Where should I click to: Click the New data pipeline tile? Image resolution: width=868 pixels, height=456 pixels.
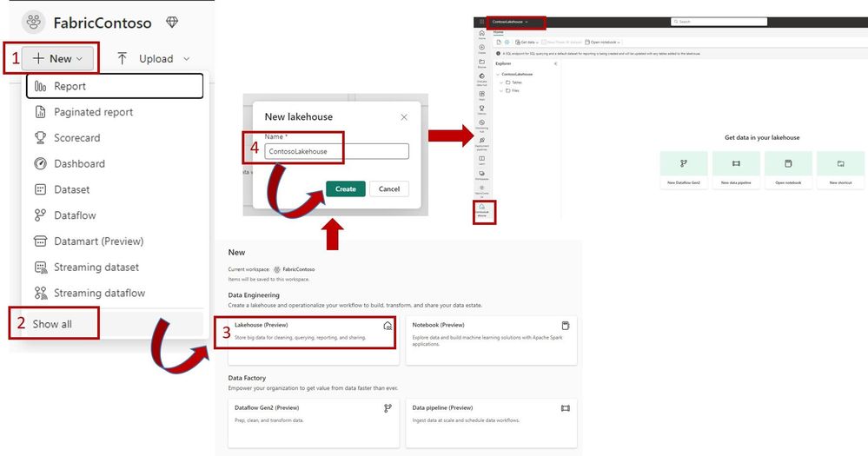[736, 170]
